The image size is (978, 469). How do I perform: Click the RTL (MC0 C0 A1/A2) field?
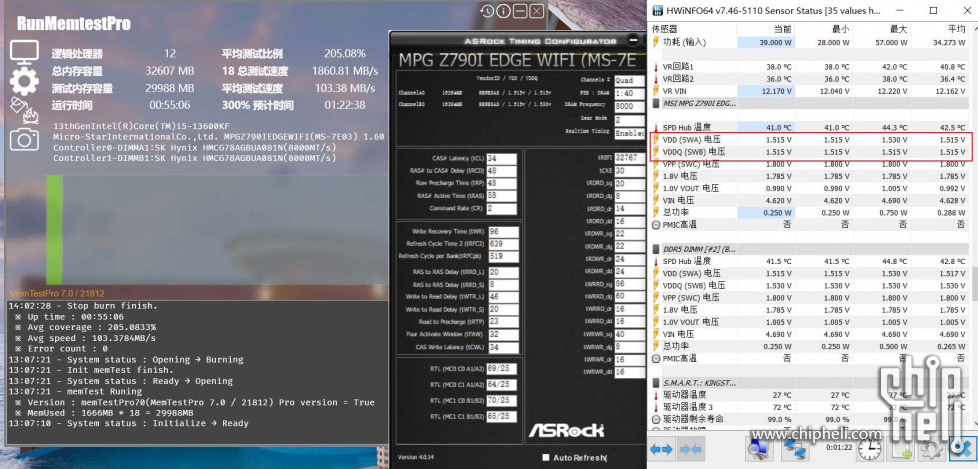coord(501,369)
